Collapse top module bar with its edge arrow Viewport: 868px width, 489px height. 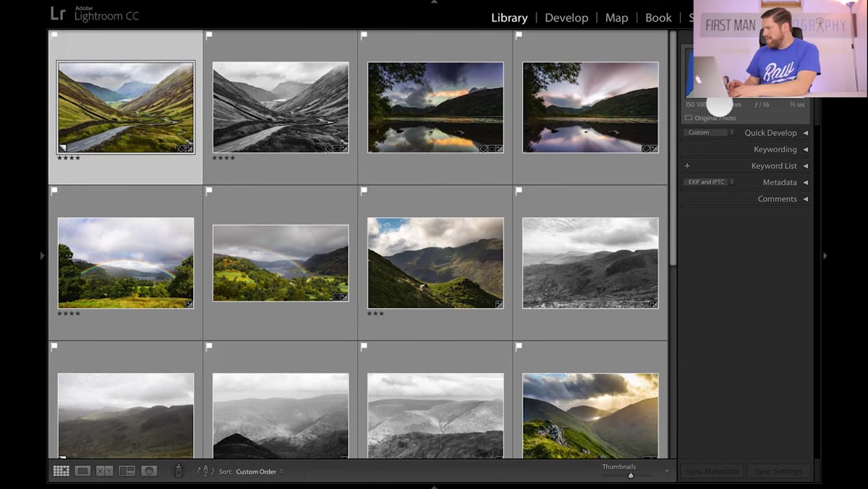tap(434, 2)
